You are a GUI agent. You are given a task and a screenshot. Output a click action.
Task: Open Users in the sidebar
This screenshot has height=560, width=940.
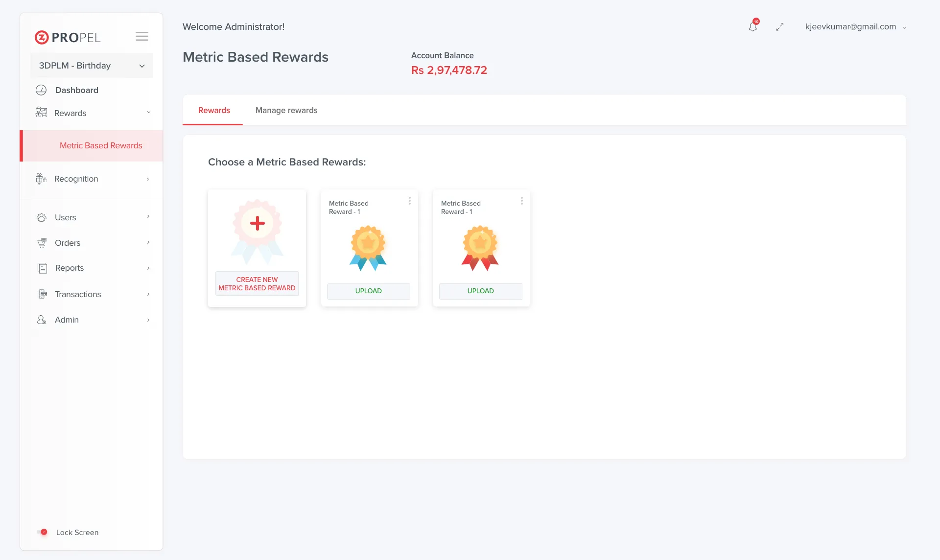tap(66, 217)
